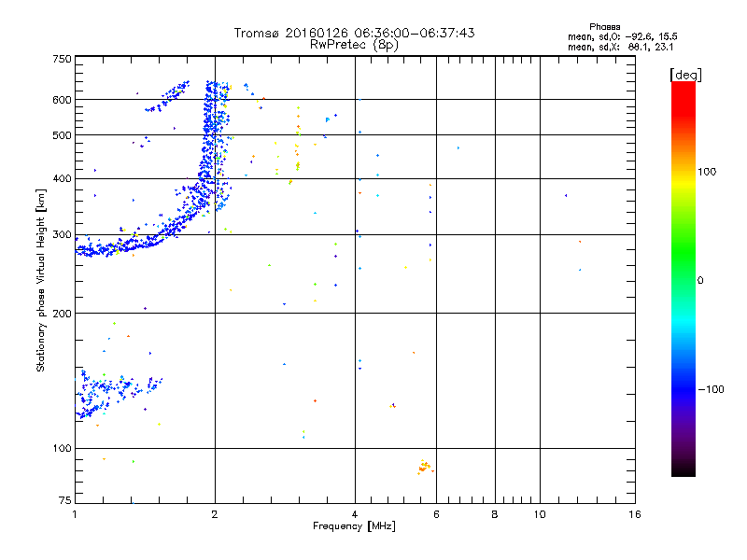
Task: Click the colorbar tick label '-100'
Action: point(711,389)
